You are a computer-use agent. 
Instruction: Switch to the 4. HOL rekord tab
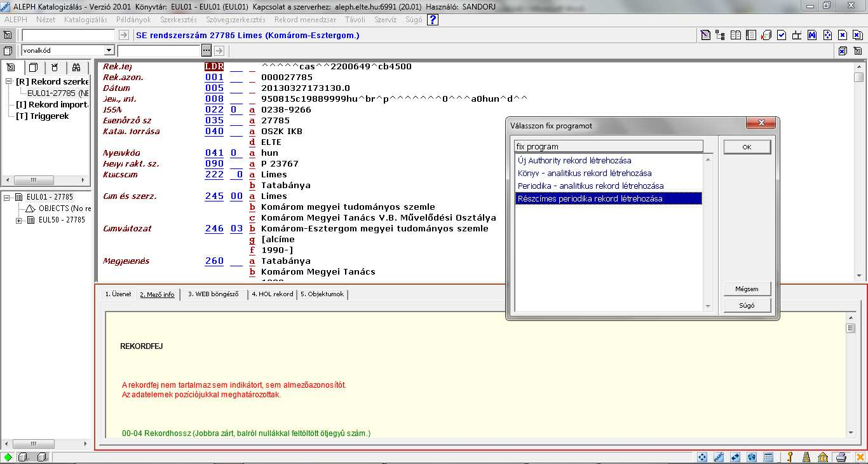pyautogui.click(x=273, y=294)
